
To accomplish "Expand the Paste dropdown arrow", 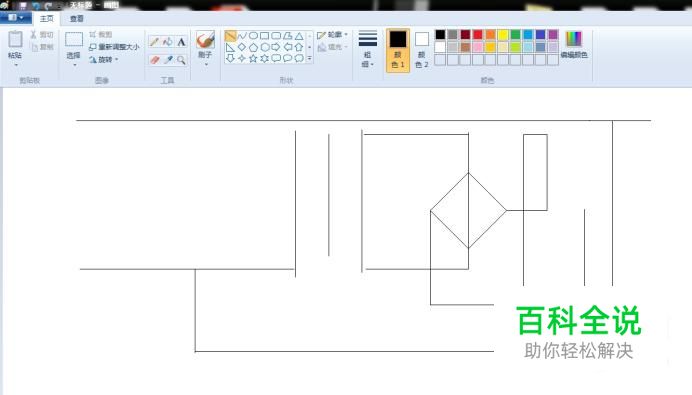I will [x=15, y=65].
